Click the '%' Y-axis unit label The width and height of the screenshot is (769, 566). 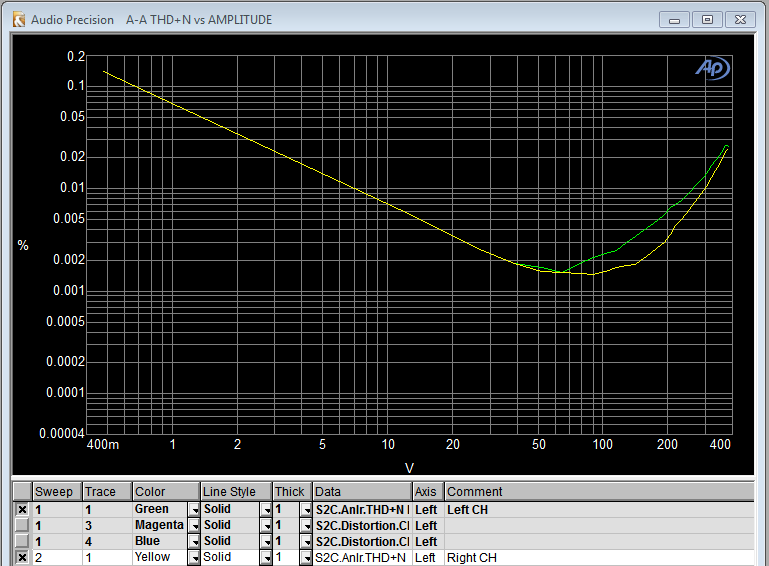(x=23, y=245)
